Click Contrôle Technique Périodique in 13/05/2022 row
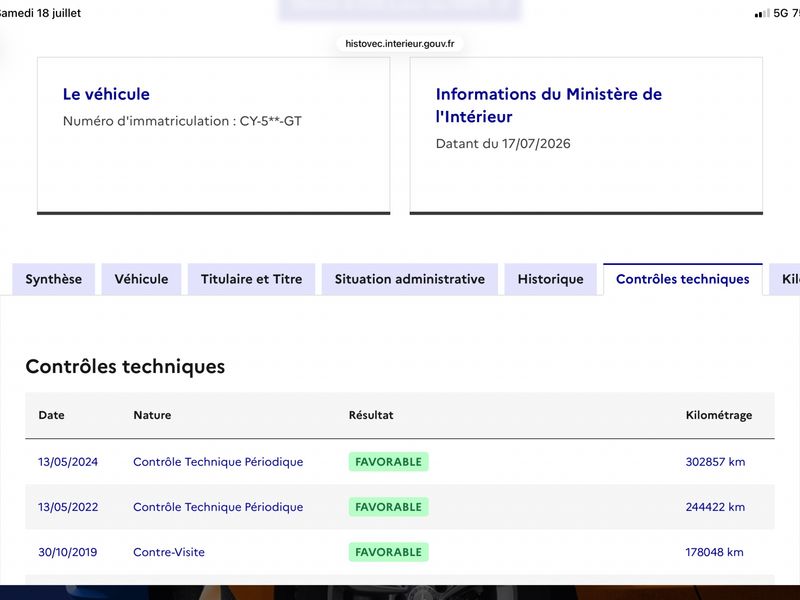Viewport: 800px width, 600px height. pyautogui.click(x=218, y=507)
